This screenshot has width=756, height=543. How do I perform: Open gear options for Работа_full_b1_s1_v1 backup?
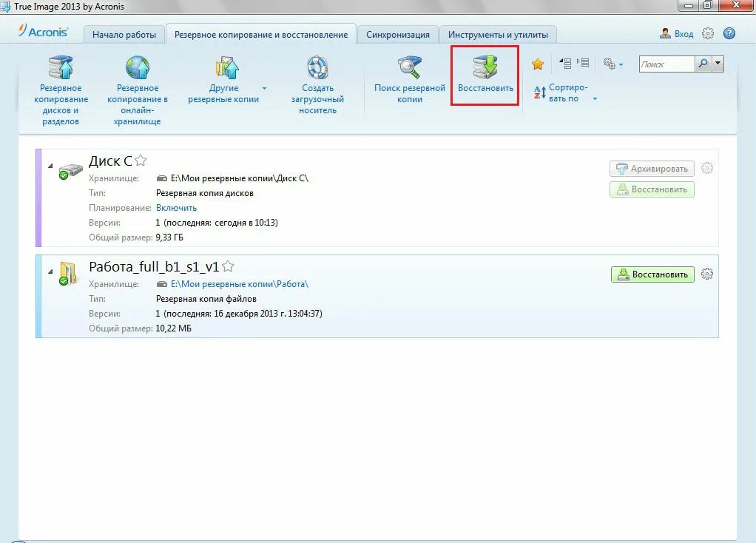tap(707, 274)
